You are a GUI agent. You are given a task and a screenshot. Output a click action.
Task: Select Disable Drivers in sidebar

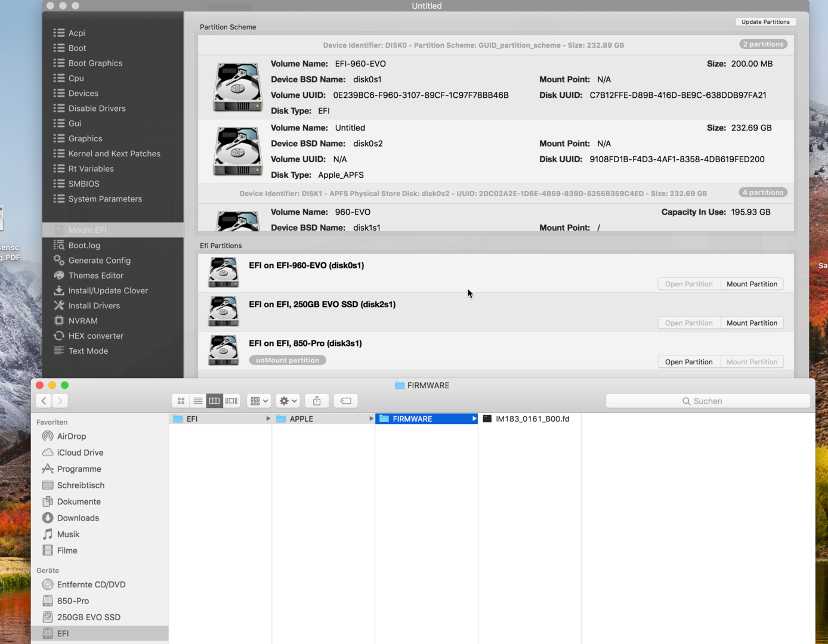[x=97, y=108]
